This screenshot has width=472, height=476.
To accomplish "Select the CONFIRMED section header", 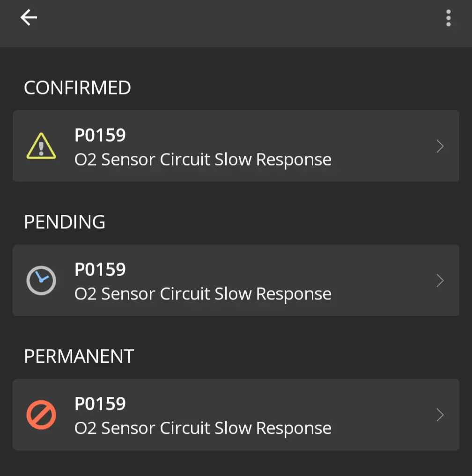I will [77, 88].
